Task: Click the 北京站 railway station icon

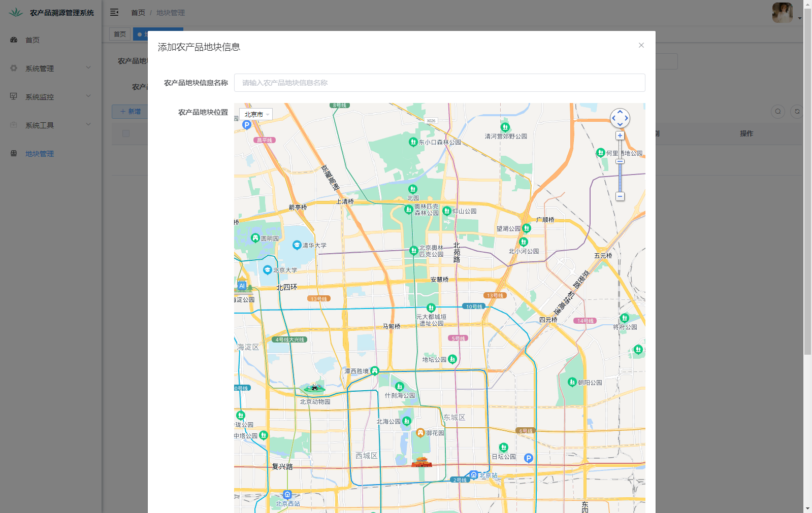Action: click(x=474, y=475)
